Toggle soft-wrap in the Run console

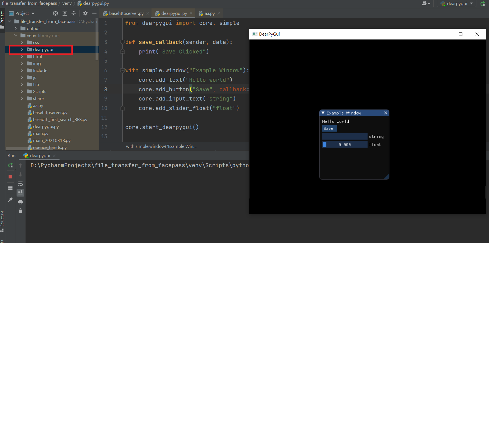pyautogui.click(x=20, y=184)
